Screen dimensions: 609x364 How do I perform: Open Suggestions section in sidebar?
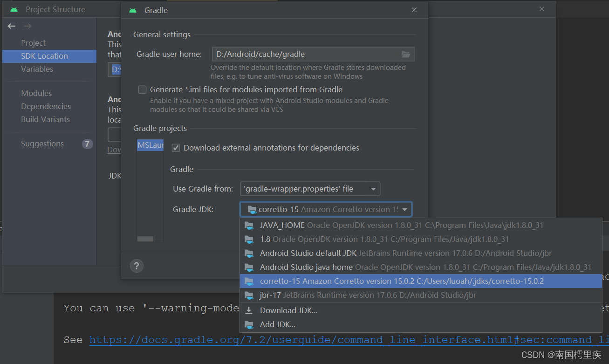(x=42, y=144)
